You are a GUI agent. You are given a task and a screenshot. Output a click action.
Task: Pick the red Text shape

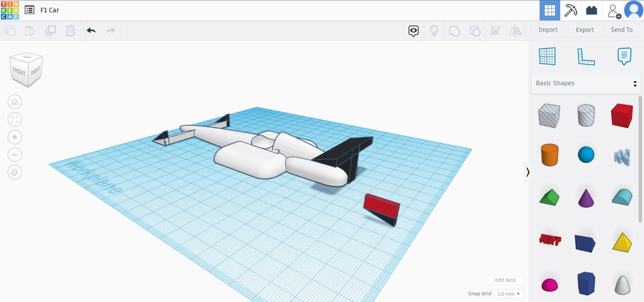[550, 240]
